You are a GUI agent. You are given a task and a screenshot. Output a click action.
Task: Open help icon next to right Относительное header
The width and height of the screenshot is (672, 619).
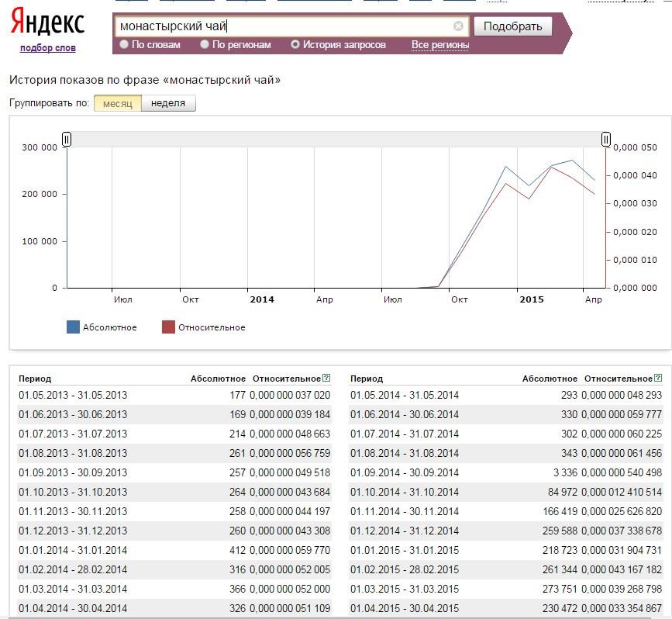[x=658, y=378]
